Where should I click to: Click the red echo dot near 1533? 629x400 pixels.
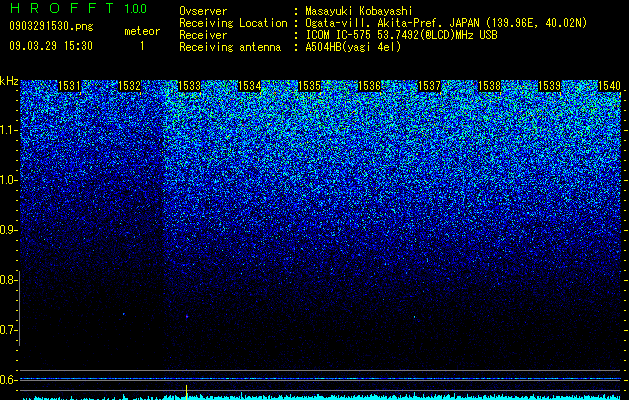point(187,317)
